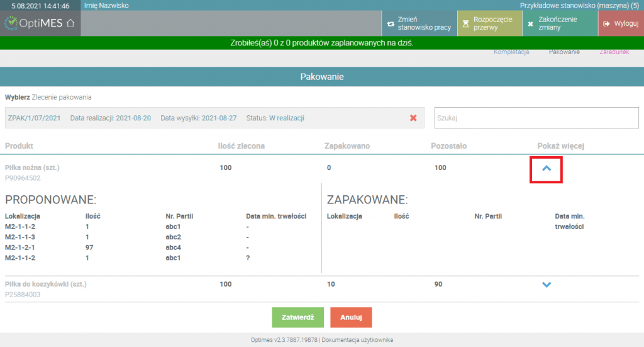Open the Załadunek tab
Viewport: 644px width, 347px height.
click(614, 52)
